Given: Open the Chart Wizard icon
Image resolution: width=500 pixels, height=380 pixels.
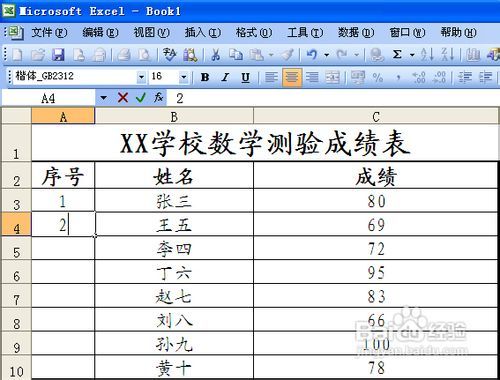Looking at the screenshot, I should [x=473, y=55].
